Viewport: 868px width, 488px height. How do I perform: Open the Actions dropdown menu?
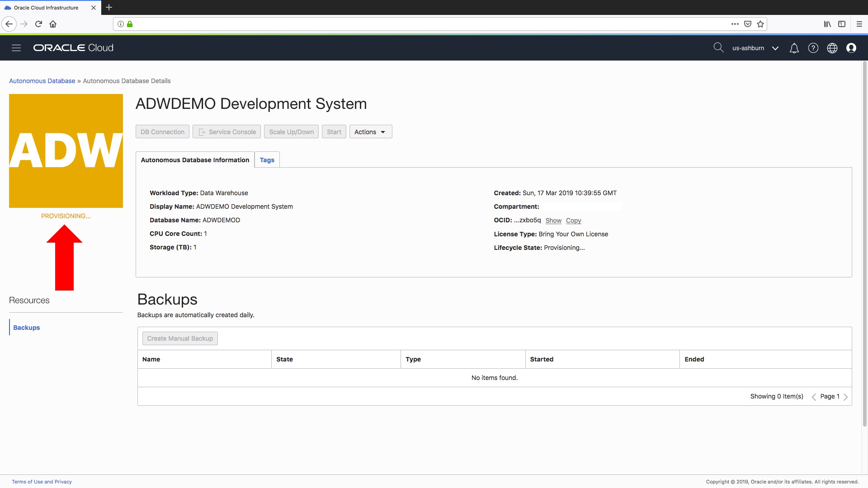tap(370, 131)
